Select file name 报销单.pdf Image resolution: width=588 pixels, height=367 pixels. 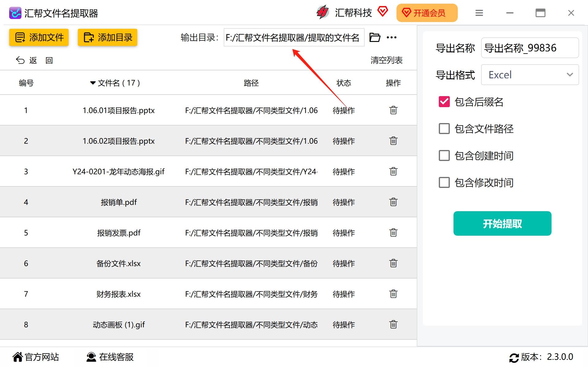click(x=119, y=202)
